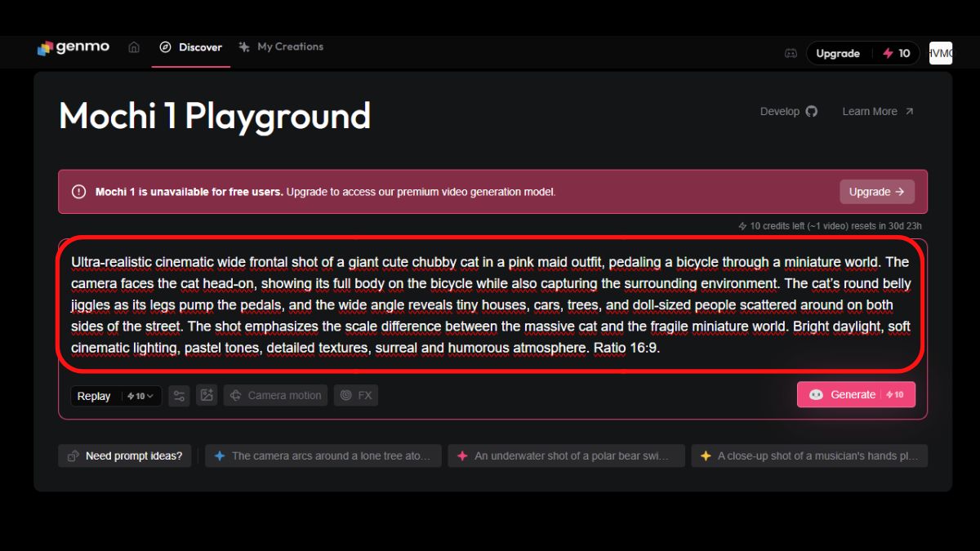Open the user profile avatar

point(941,53)
